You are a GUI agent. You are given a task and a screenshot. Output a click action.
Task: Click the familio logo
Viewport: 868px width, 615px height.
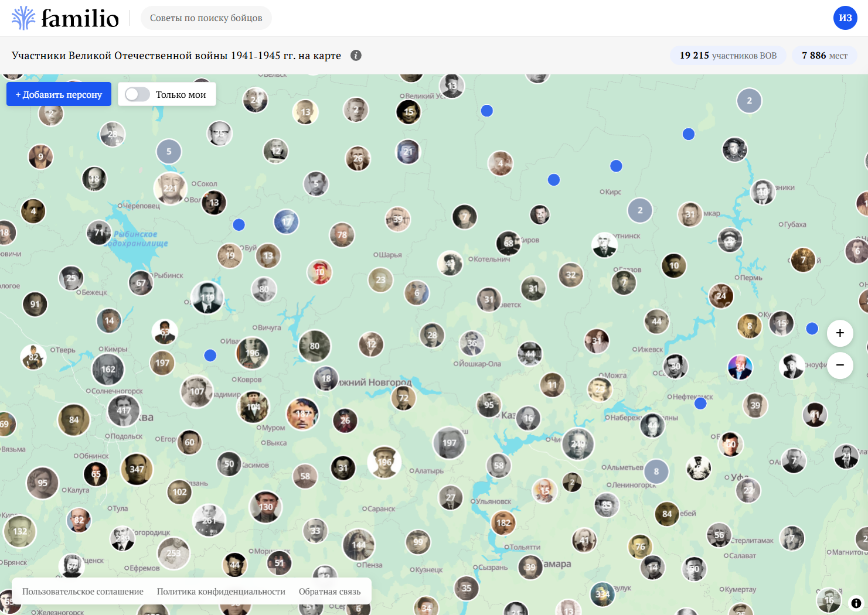[65, 18]
